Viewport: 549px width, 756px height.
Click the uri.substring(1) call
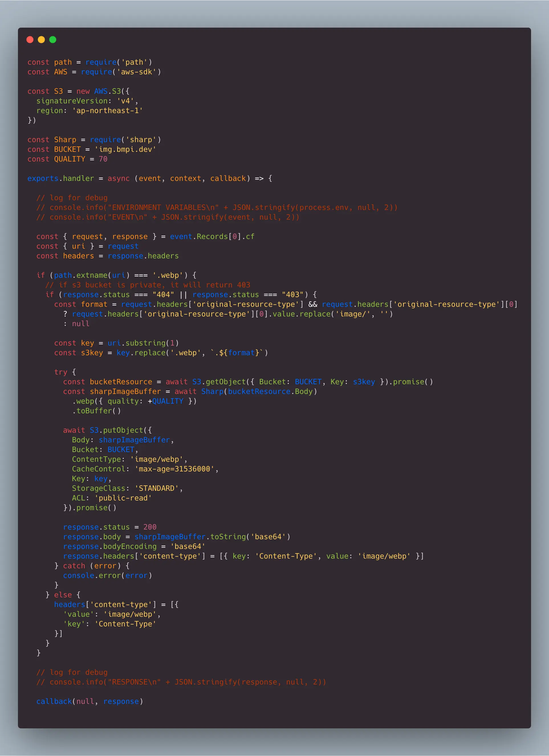[143, 343]
